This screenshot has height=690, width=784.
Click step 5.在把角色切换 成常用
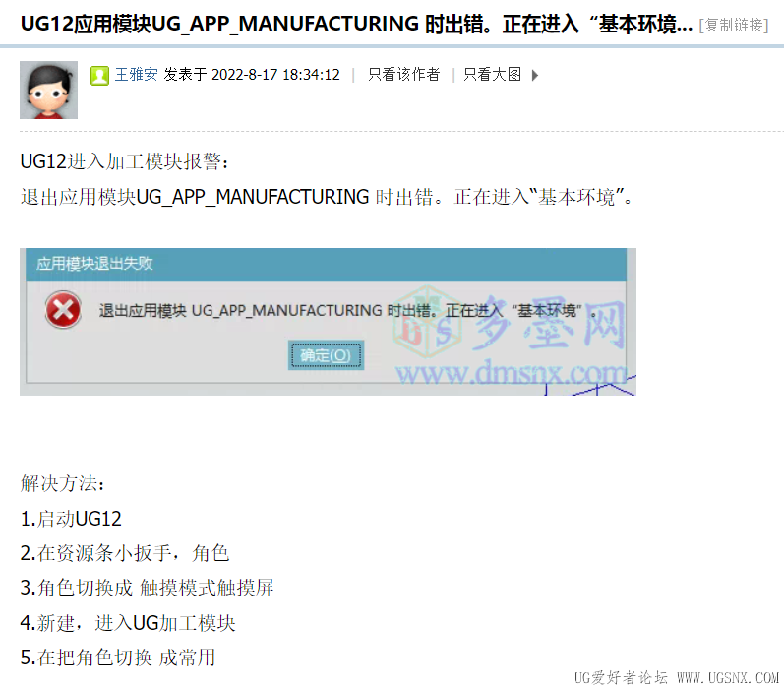point(117,658)
